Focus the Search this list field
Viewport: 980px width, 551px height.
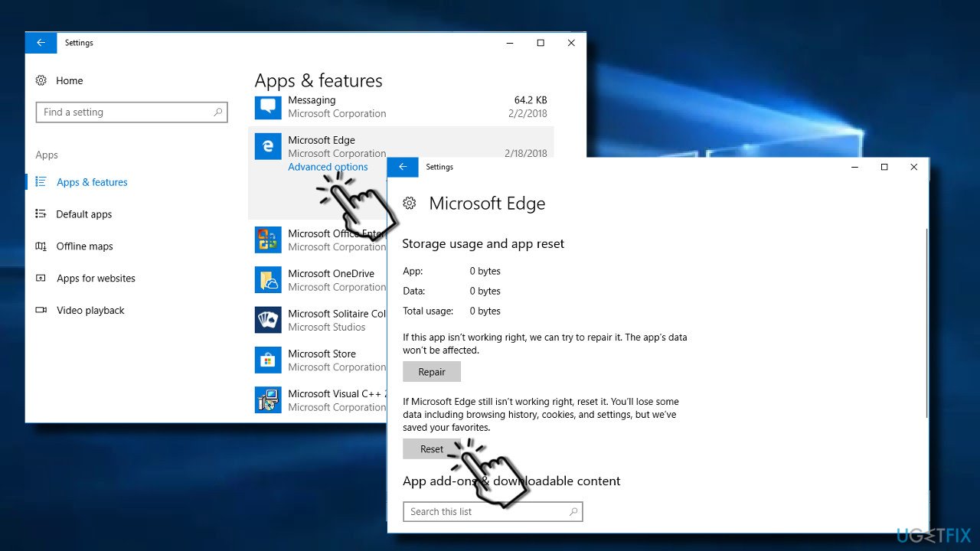[493, 511]
